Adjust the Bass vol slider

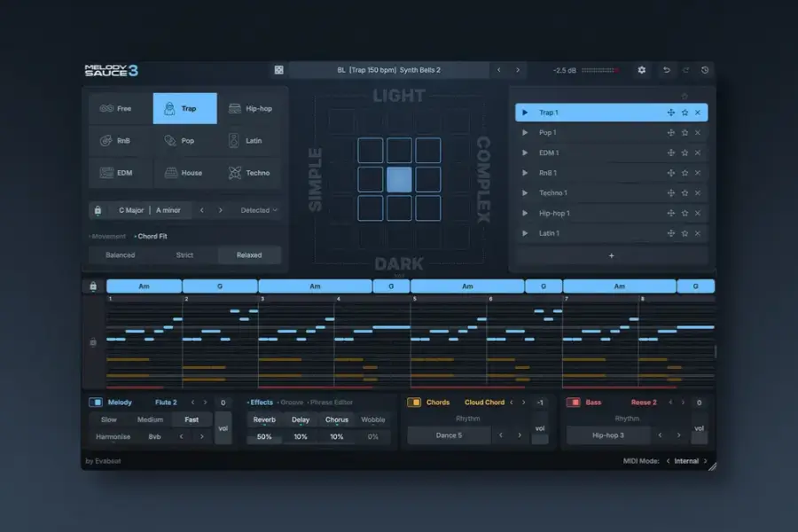[x=700, y=427]
